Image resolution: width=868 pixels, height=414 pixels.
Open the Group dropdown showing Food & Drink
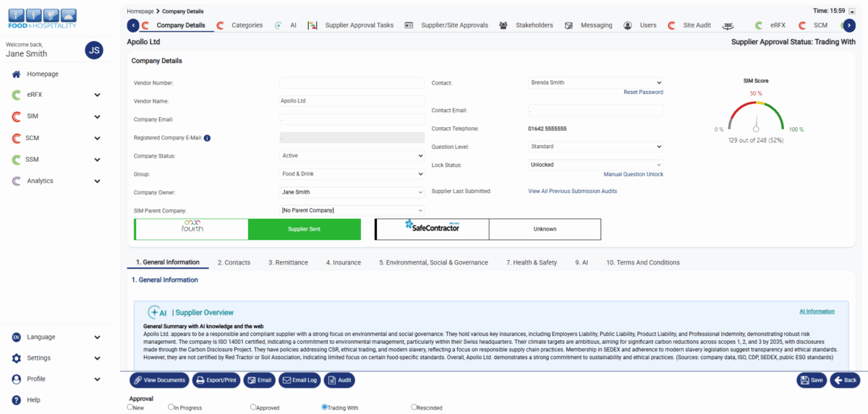point(352,174)
